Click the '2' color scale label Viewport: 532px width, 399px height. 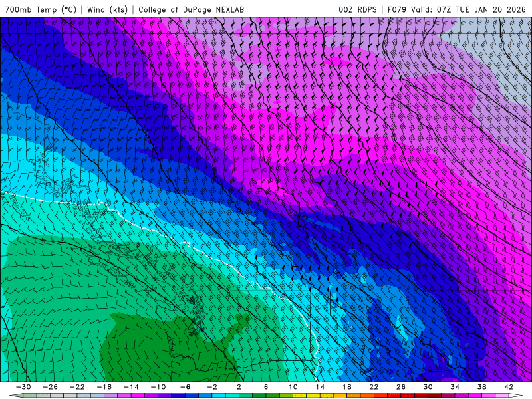pos(239,387)
